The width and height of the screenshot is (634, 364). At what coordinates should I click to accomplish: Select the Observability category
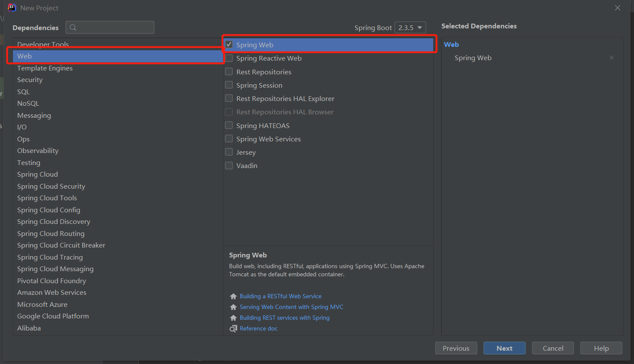click(118, 151)
